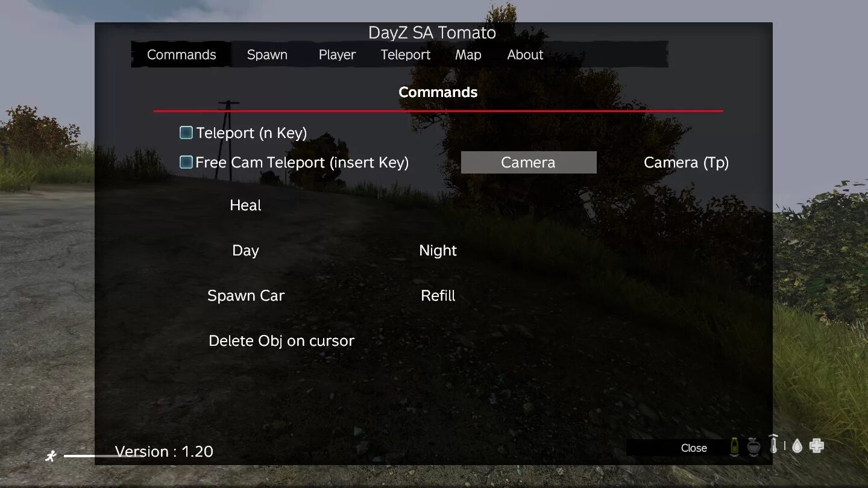Select the About tab

(x=525, y=55)
